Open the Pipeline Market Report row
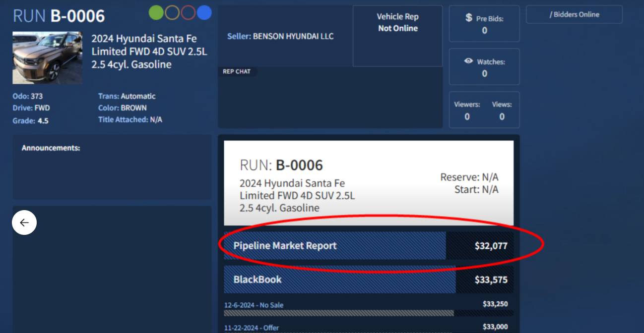The width and height of the screenshot is (644, 333). coord(369,246)
